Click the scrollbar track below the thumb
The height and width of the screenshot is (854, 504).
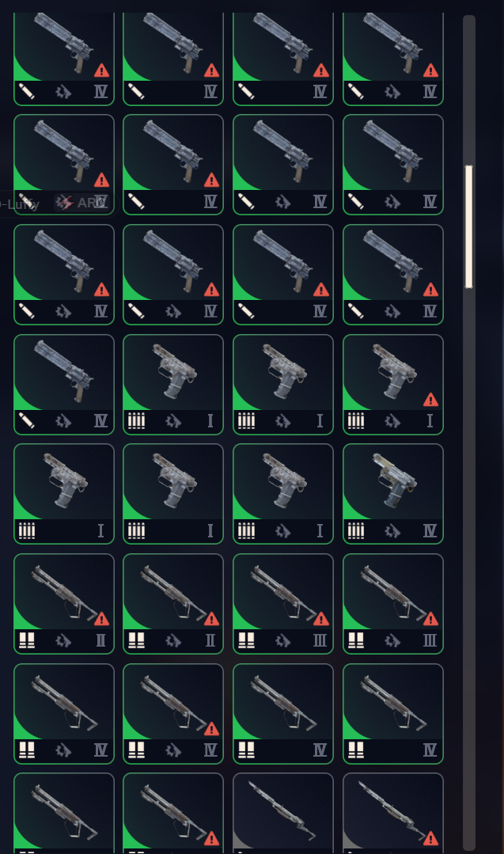(468, 545)
